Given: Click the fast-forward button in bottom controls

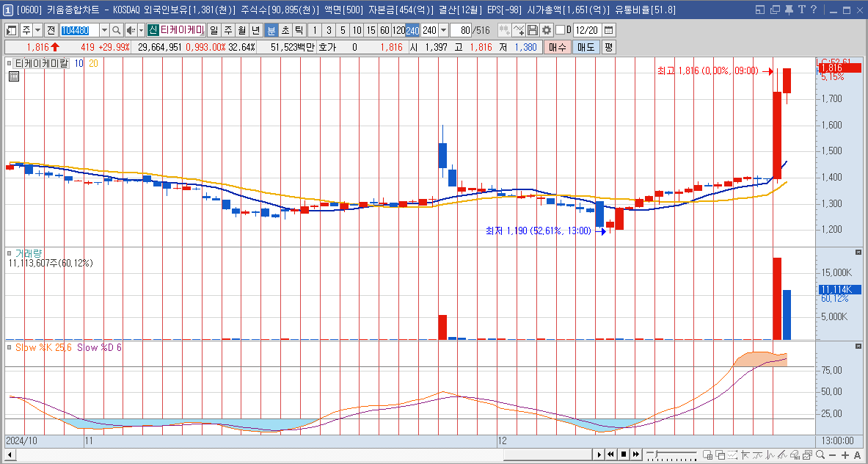Looking at the screenshot, I should pos(636,454).
